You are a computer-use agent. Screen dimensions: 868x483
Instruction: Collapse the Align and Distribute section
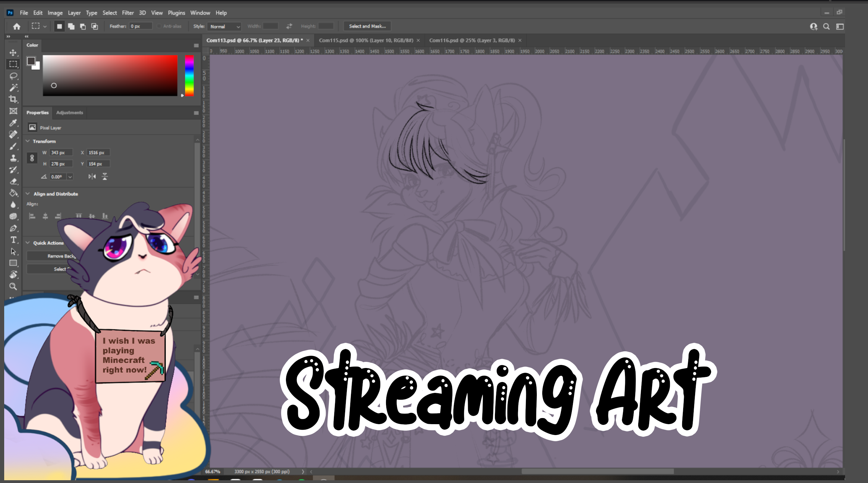click(28, 194)
